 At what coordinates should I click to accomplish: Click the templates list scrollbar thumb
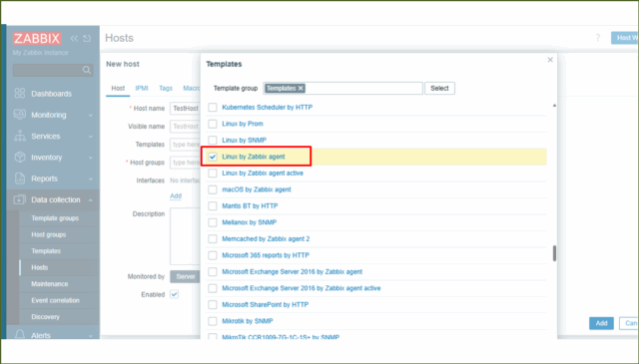coord(554,253)
